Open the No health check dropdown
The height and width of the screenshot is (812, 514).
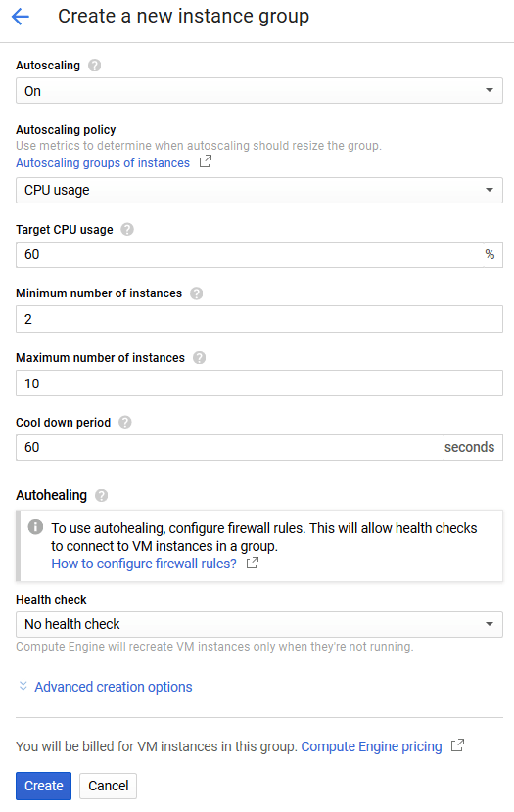click(x=259, y=624)
